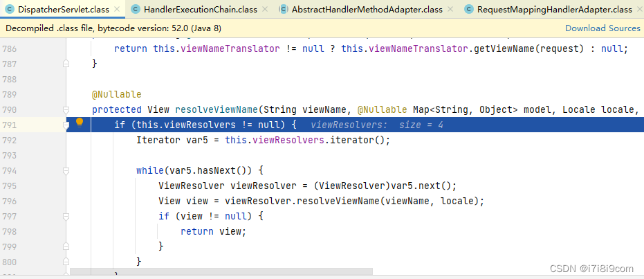Close the DispatcherServlet.class tab
644x279 pixels.
coord(117,9)
